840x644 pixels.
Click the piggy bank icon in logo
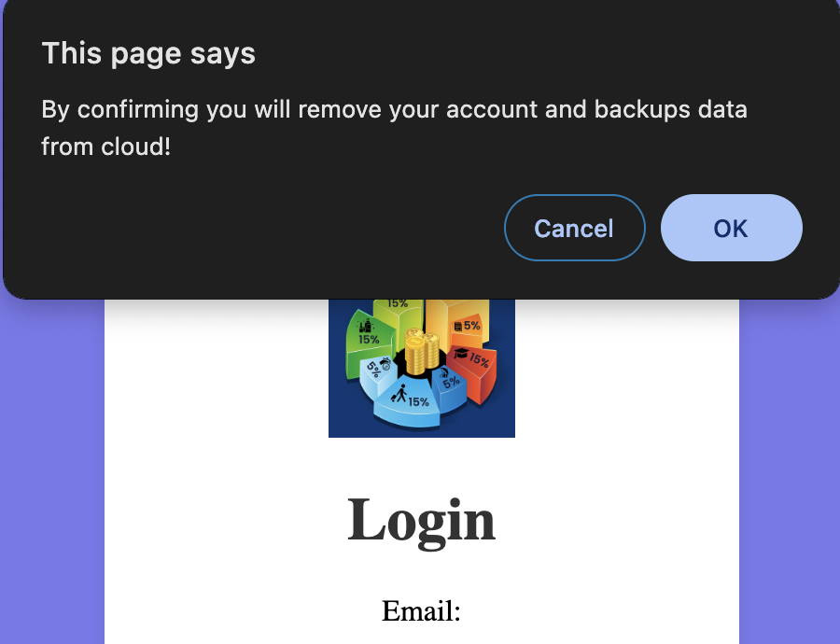click(384, 365)
